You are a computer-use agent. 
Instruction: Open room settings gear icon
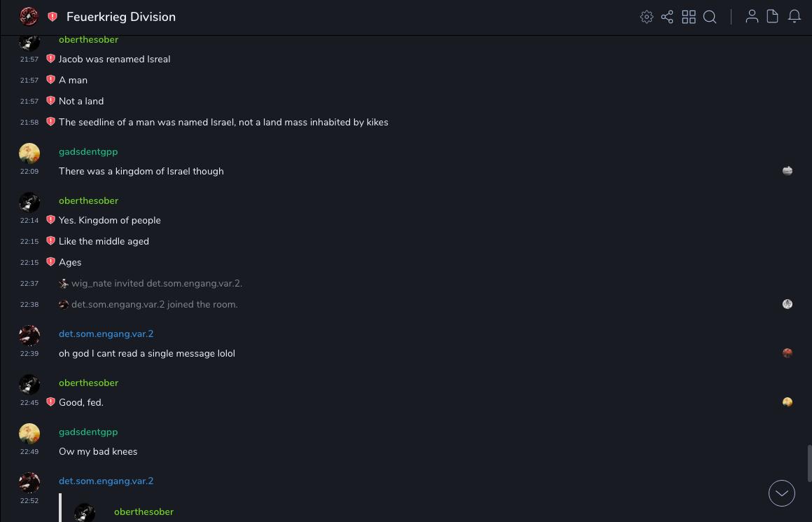pos(647,17)
